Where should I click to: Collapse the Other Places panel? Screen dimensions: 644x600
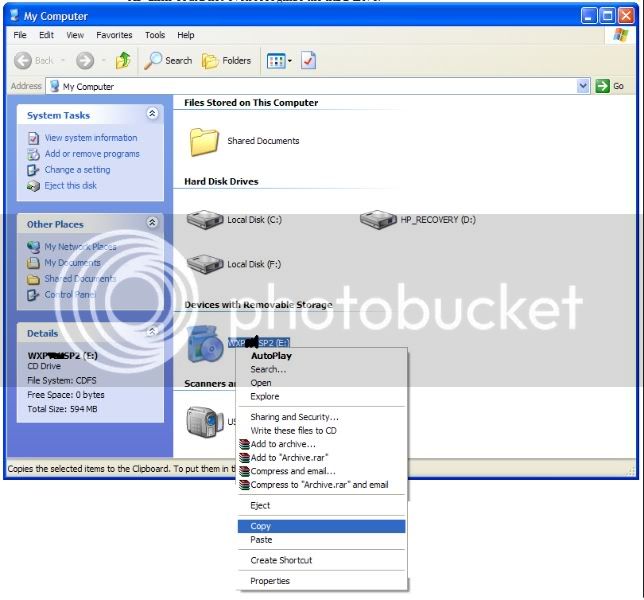[152, 224]
